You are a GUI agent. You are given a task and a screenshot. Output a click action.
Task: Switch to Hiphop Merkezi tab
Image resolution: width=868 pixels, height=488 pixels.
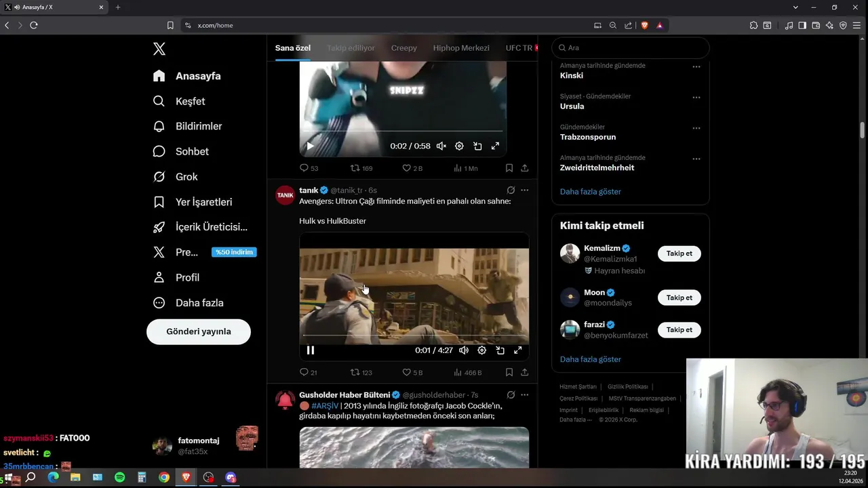point(461,48)
